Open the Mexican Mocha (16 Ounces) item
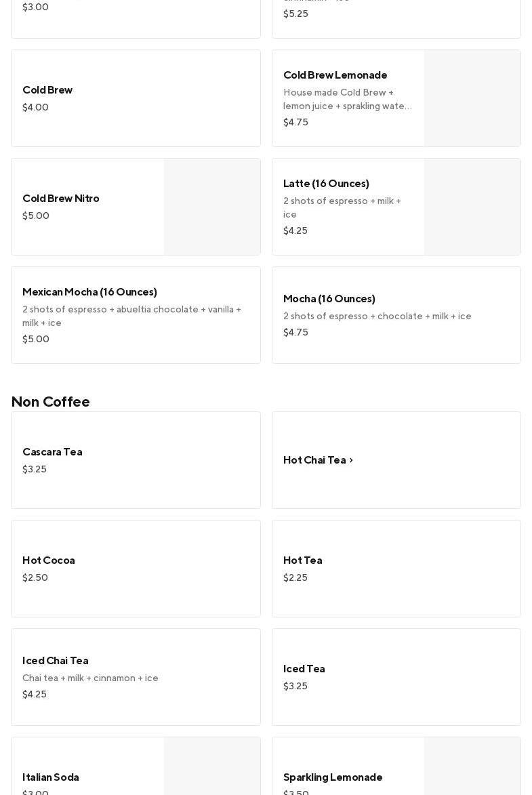 tap(89, 292)
